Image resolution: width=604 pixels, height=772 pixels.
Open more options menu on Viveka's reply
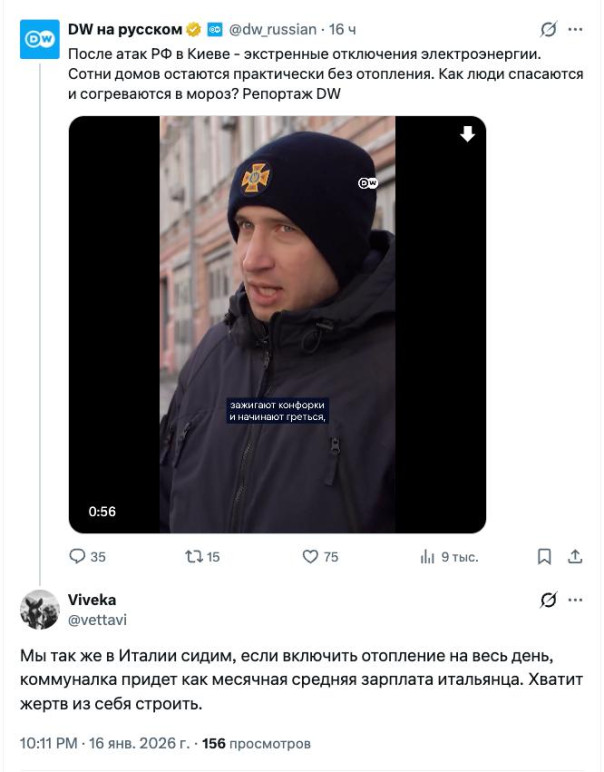pyautogui.click(x=575, y=600)
